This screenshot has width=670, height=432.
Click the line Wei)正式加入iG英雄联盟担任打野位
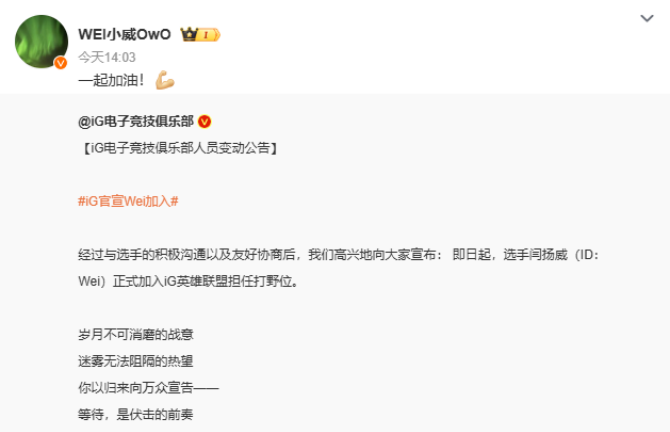tap(188, 282)
